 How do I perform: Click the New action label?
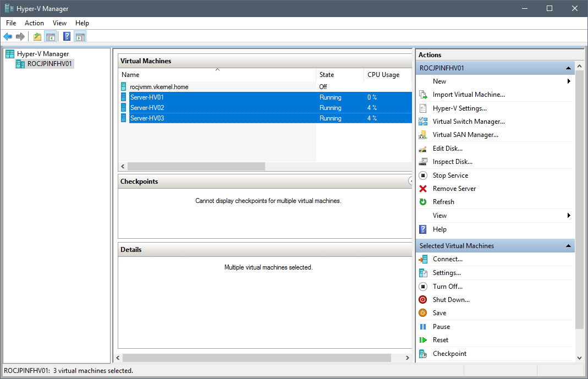(439, 81)
